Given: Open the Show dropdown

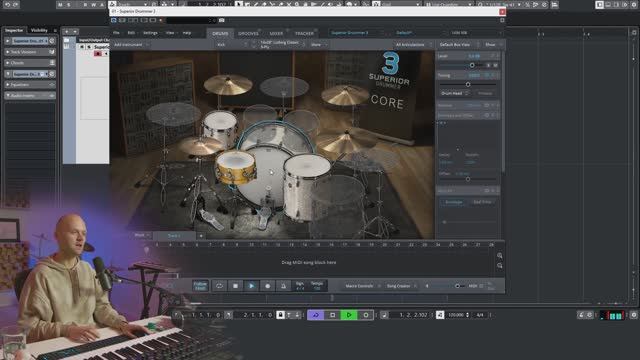Looking at the screenshot, I should click(x=493, y=44).
